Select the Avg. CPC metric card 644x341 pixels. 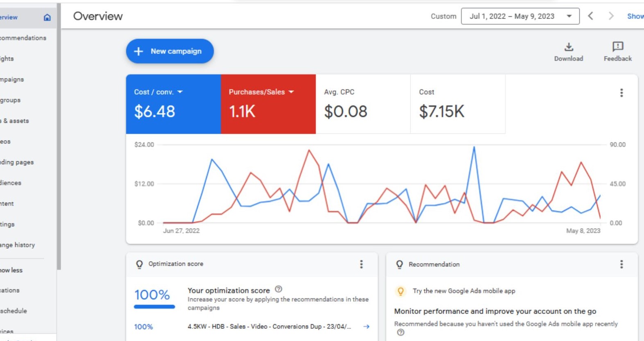click(363, 104)
